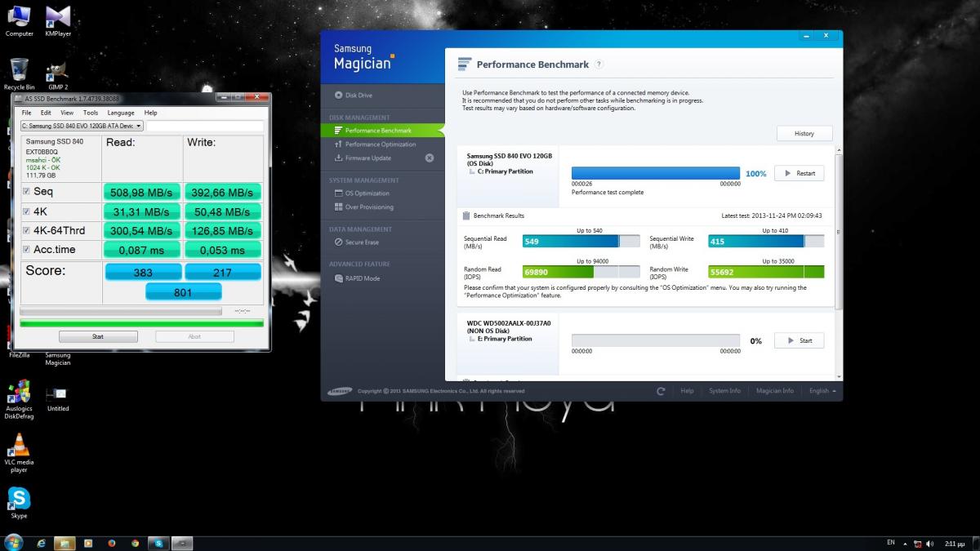This screenshot has width=980, height=551.
Task: Open the English language dropdown
Action: pos(822,391)
